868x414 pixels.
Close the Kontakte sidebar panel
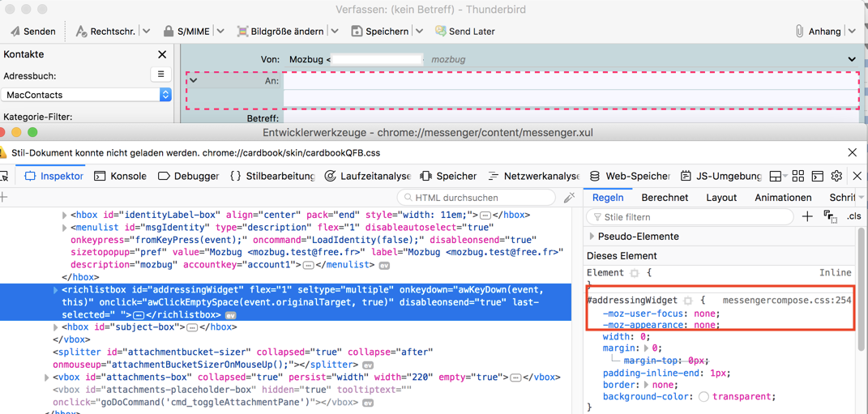tap(162, 54)
